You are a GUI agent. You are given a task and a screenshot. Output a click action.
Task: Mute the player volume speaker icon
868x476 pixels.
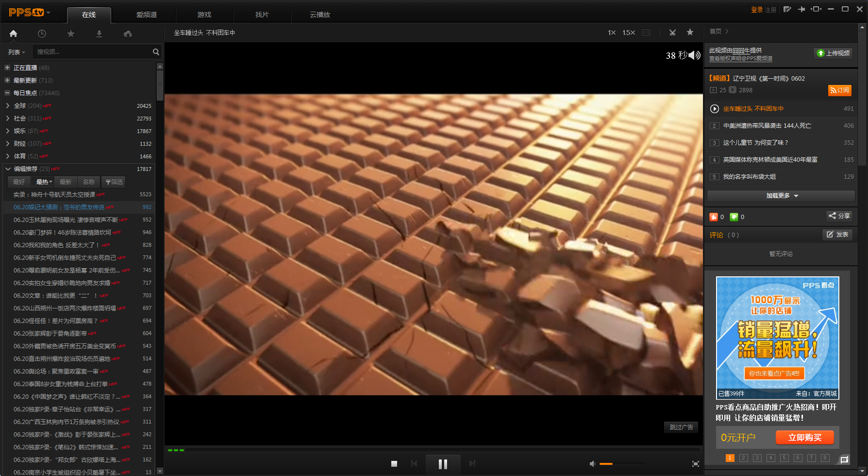592,464
